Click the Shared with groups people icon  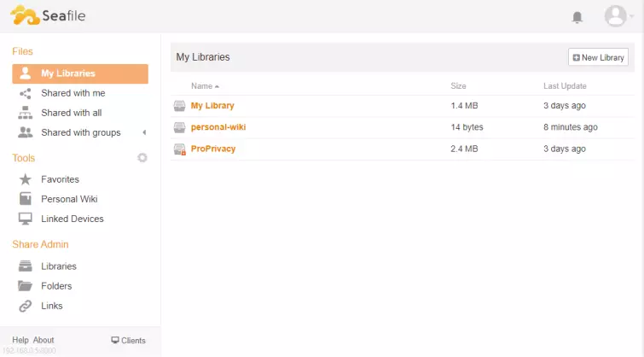click(x=25, y=132)
